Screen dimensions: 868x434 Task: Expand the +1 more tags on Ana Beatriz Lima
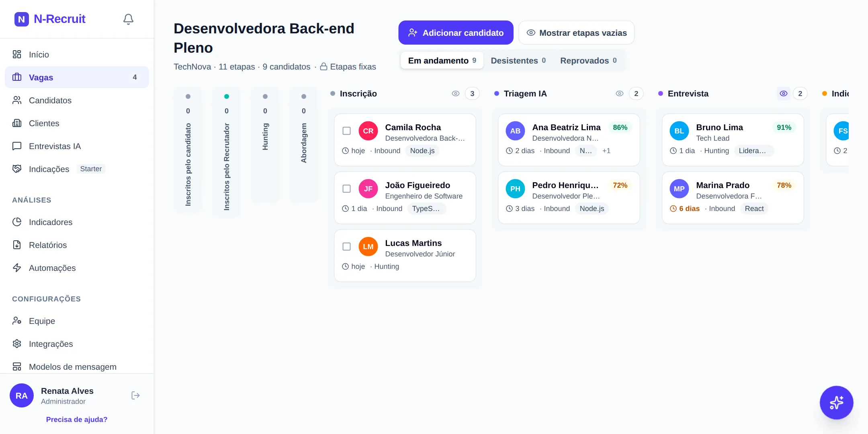click(606, 151)
